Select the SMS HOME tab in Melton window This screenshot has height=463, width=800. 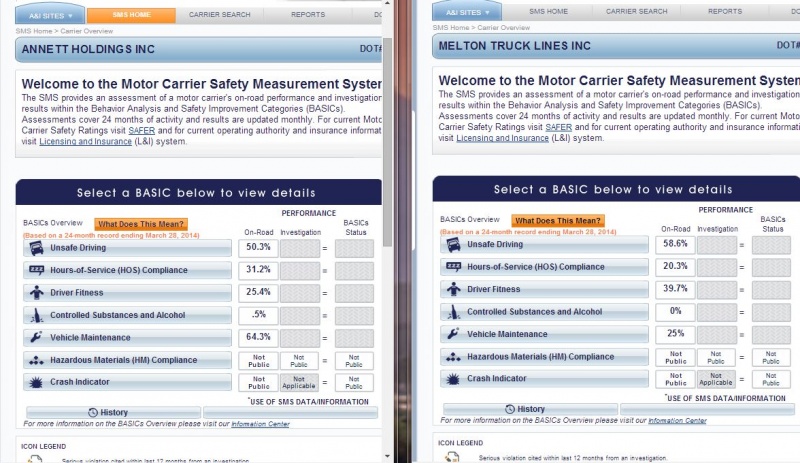coord(548,11)
